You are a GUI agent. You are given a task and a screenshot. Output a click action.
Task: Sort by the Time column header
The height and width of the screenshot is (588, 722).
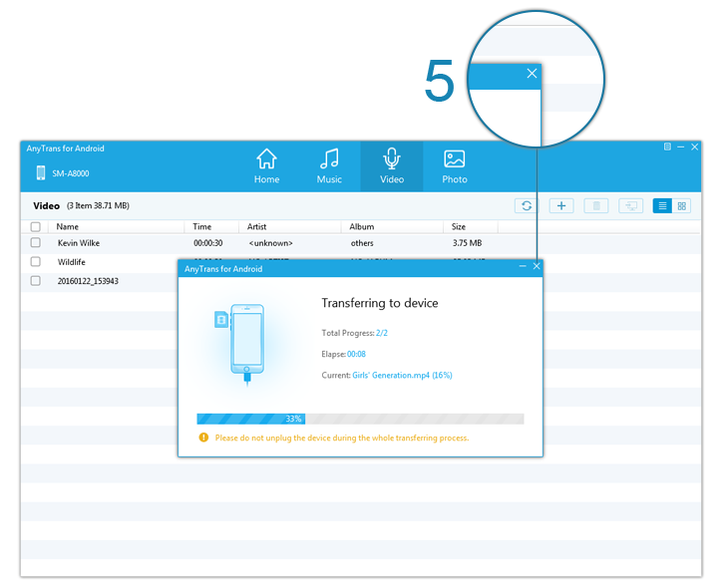[x=201, y=227]
